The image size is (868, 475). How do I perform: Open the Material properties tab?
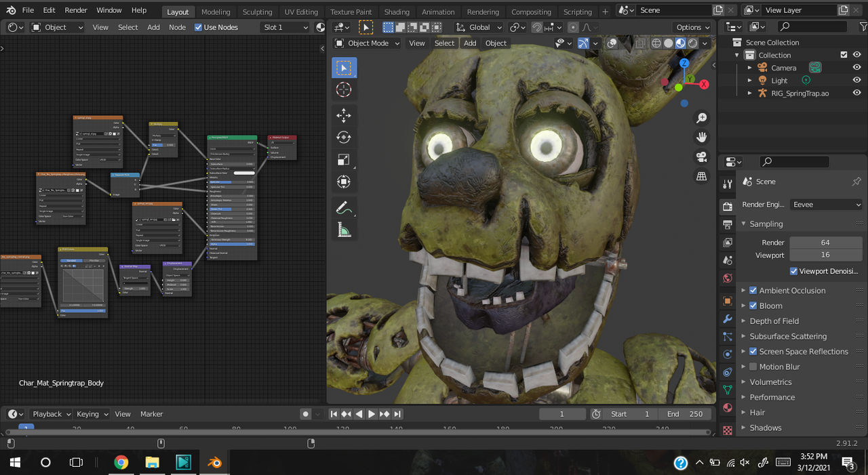tap(728, 408)
